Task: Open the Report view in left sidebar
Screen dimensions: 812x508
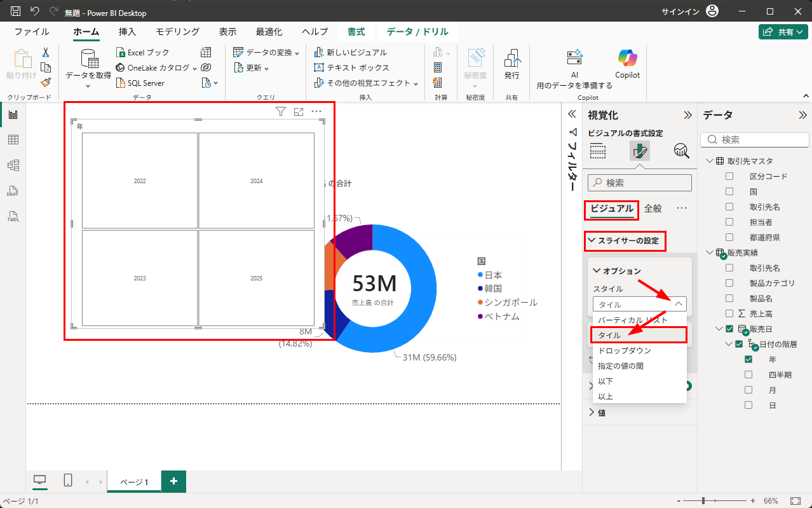Action: [13, 114]
